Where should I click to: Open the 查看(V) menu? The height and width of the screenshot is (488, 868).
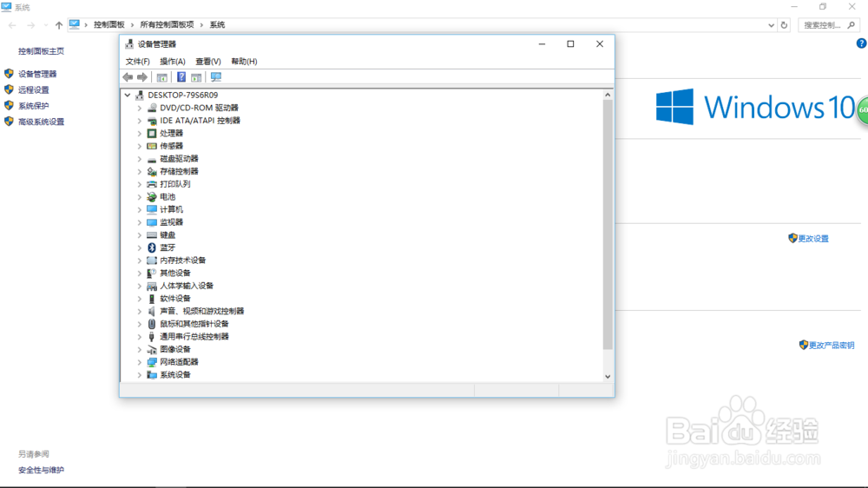point(208,62)
